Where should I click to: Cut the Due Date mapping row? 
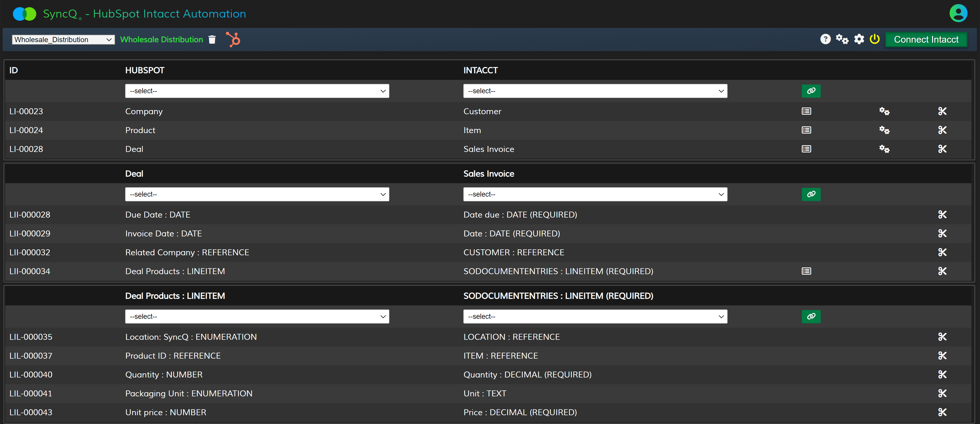(942, 215)
